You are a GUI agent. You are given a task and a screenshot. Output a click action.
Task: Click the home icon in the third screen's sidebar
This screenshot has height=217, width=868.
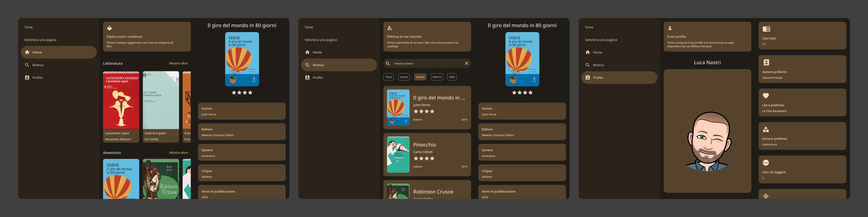coord(588,52)
